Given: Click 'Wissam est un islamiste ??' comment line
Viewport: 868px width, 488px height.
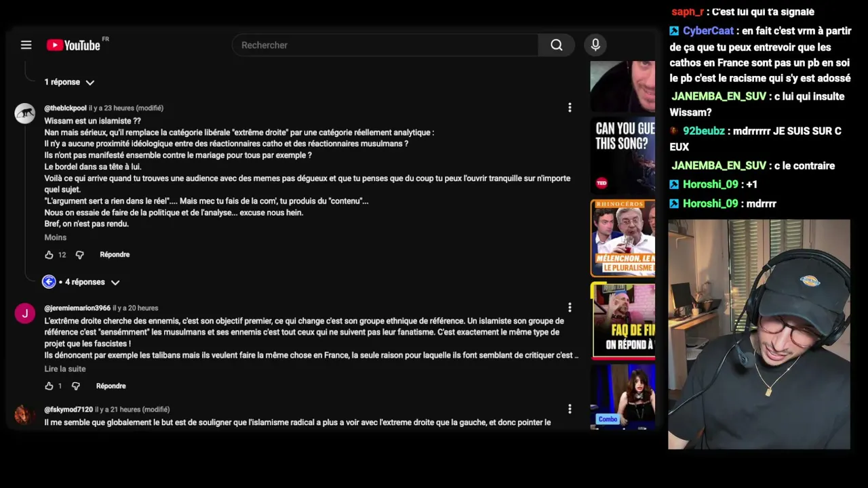Looking at the screenshot, I should coord(93,121).
